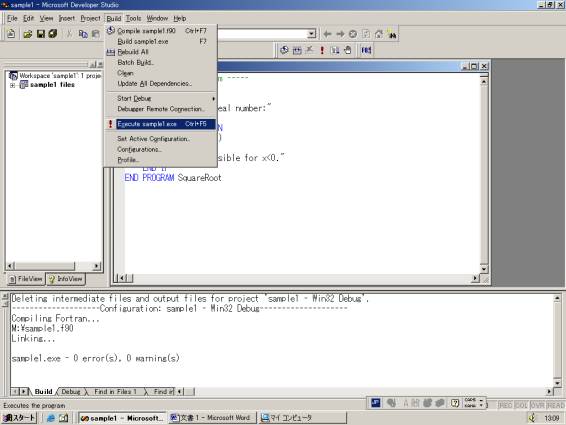Open the Project menu
The image size is (566, 425).
[90, 18]
